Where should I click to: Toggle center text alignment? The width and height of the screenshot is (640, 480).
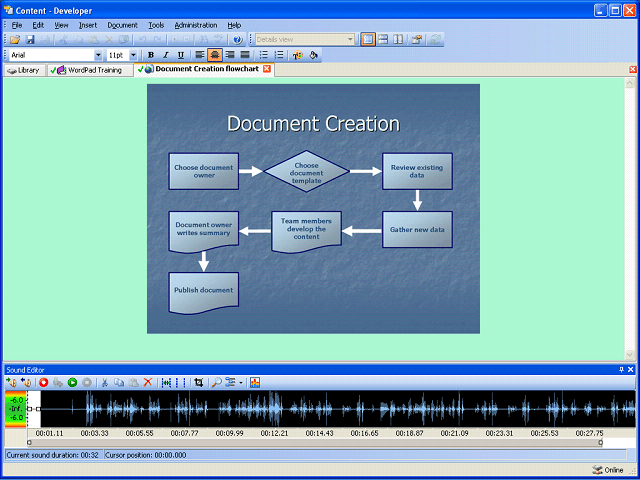(x=215, y=55)
